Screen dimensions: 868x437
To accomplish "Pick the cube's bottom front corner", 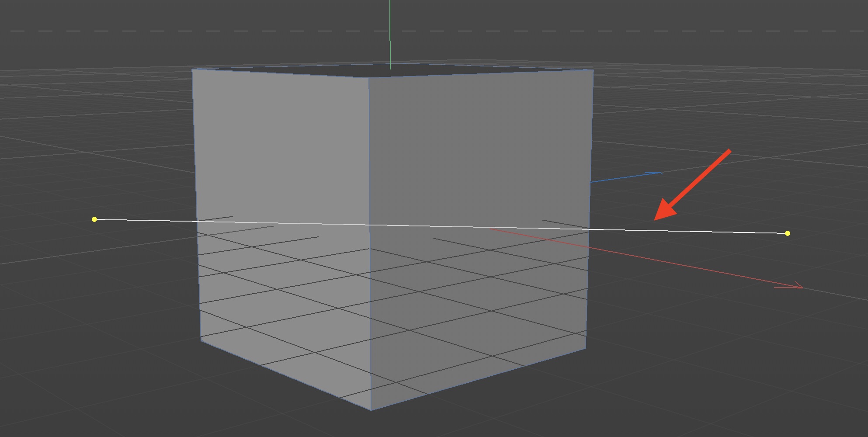I will pos(371,409).
